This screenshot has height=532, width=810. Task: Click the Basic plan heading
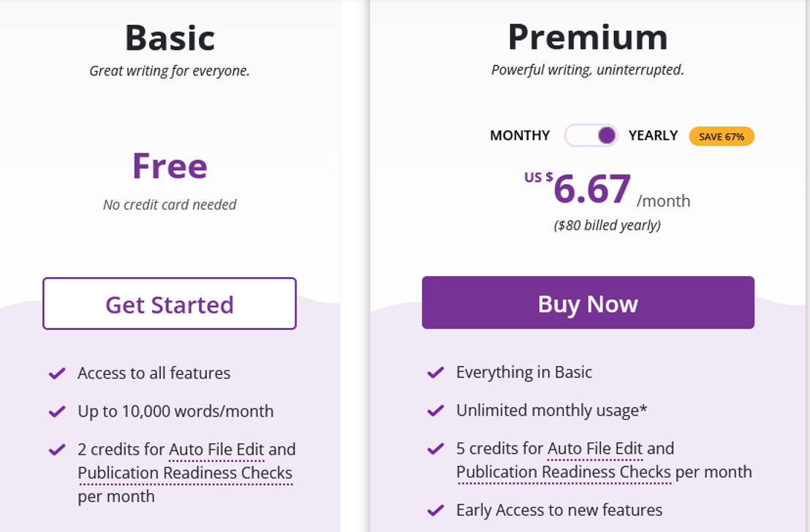pyautogui.click(x=170, y=38)
